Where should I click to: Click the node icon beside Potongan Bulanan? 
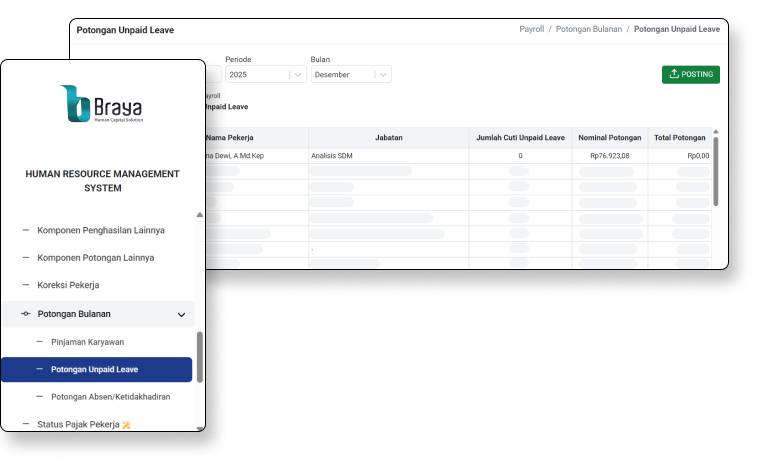click(x=26, y=314)
